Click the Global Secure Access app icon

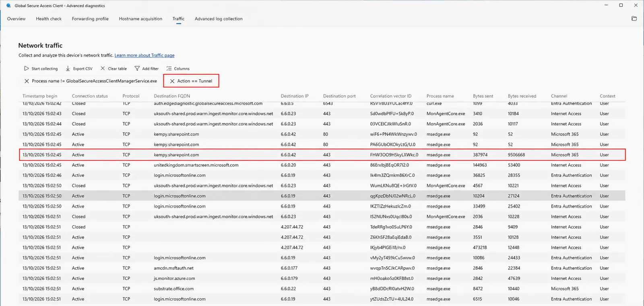8,6
